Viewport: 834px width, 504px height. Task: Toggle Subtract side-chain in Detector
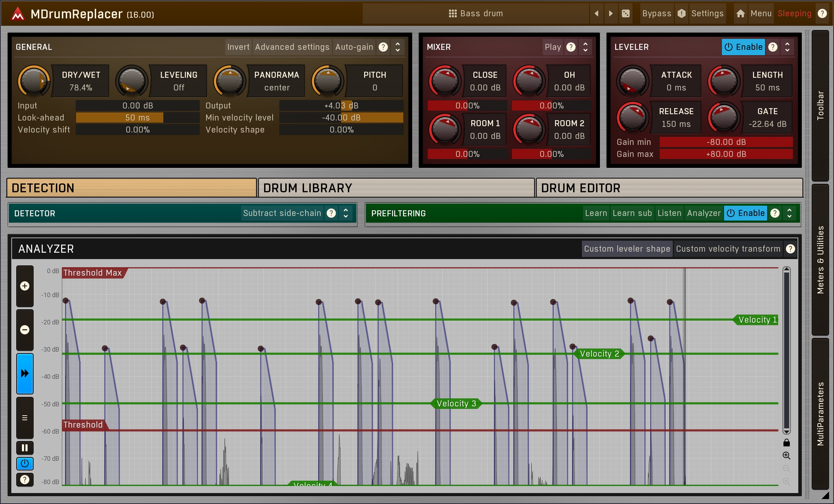[x=282, y=213]
